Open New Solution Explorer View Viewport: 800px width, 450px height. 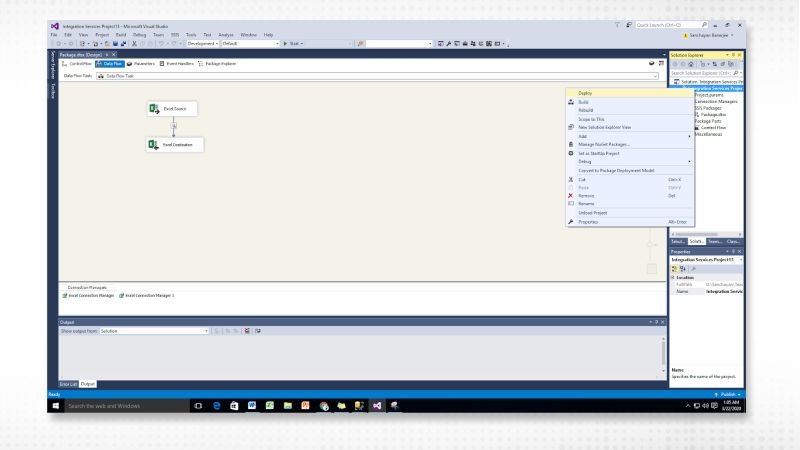coord(630,127)
